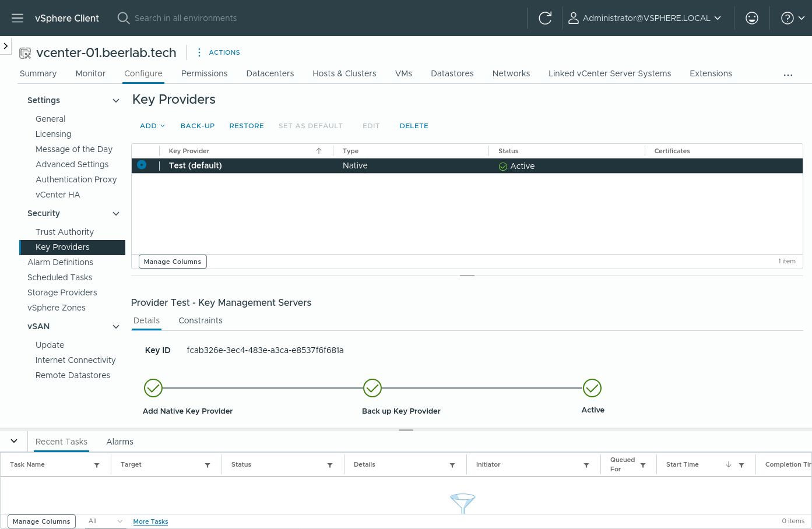Open the Datastores tab

point(452,73)
